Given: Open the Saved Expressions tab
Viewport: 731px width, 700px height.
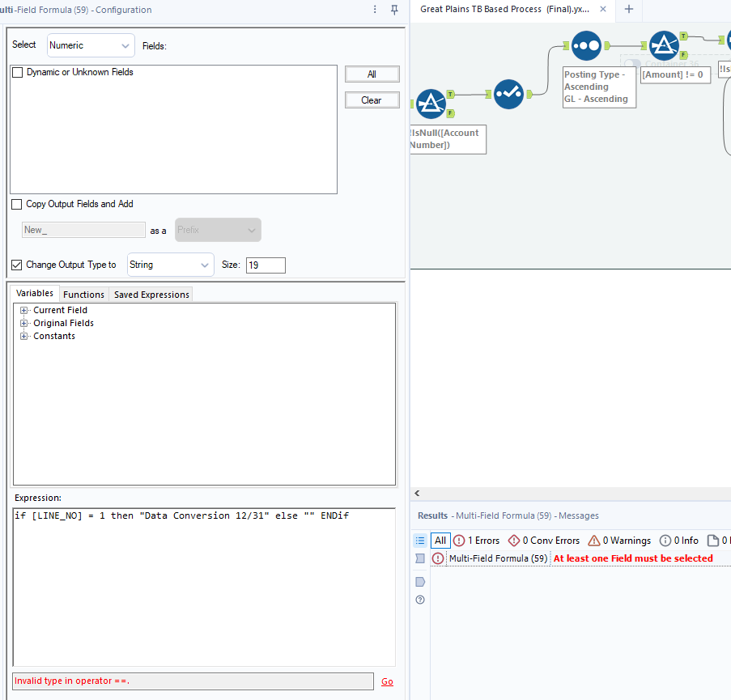Looking at the screenshot, I should pyautogui.click(x=151, y=294).
